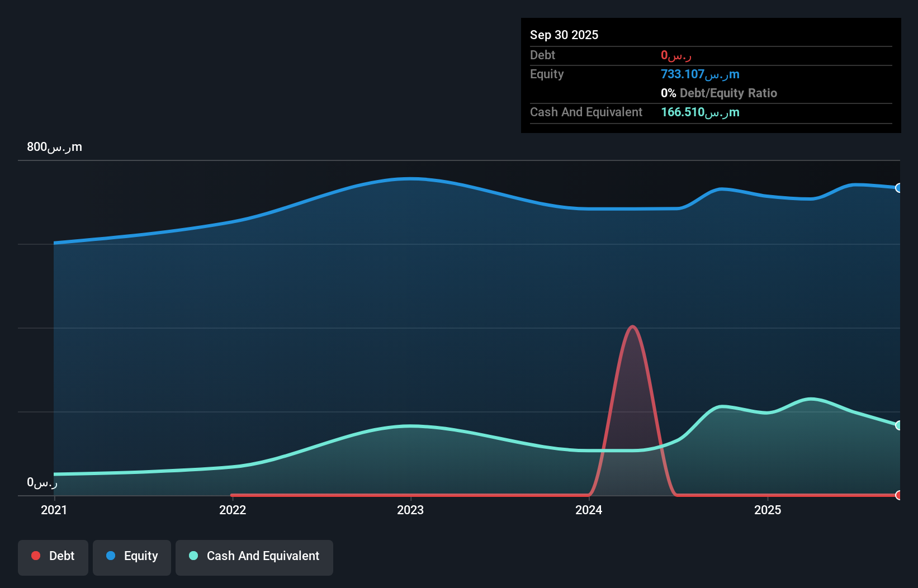Select the Debt endpoint marker at Sep 2025
Screen dimensions: 918x588
click(x=899, y=495)
